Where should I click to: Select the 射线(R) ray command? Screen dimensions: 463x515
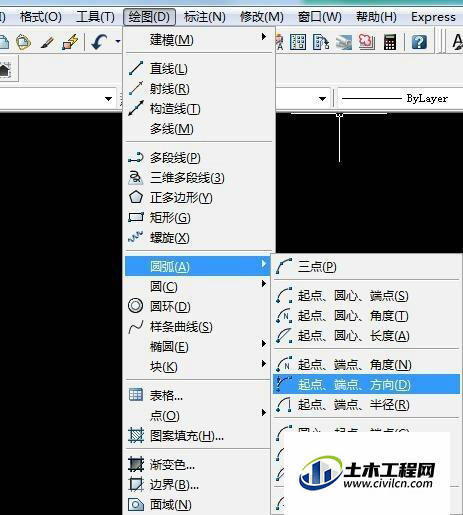(x=198, y=89)
